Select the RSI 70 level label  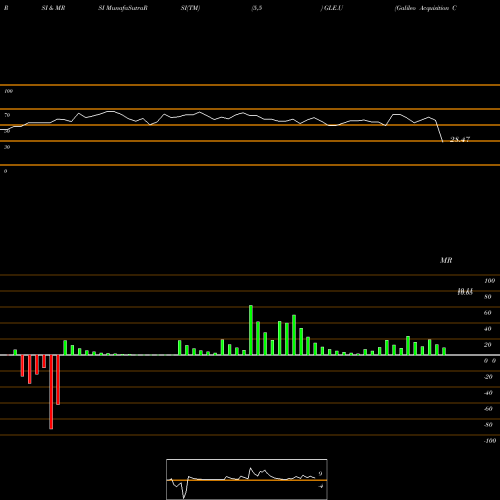pyautogui.click(x=7, y=115)
